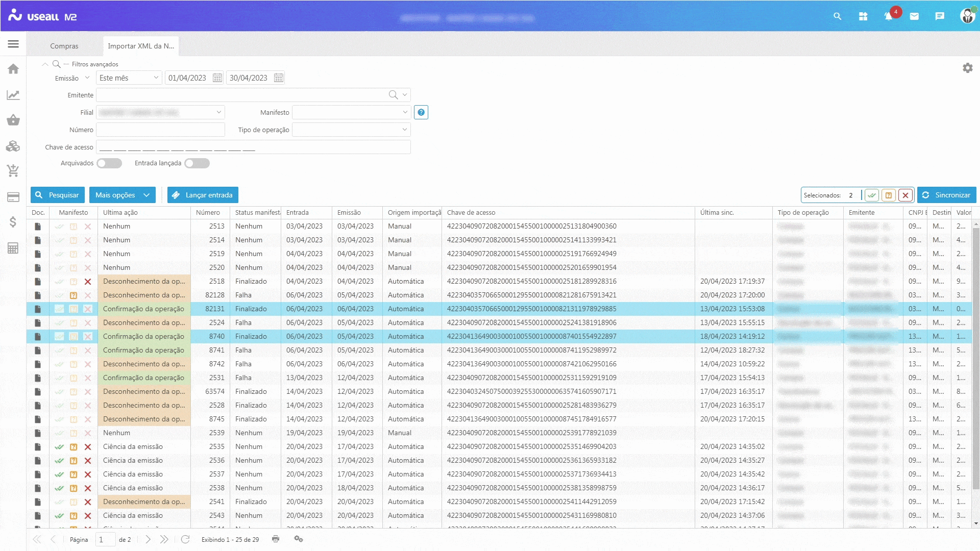Image resolution: width=980 pixels, height=551 pixels.
Task: Open footer grid configuration gears icon
Action: (299, 539)
